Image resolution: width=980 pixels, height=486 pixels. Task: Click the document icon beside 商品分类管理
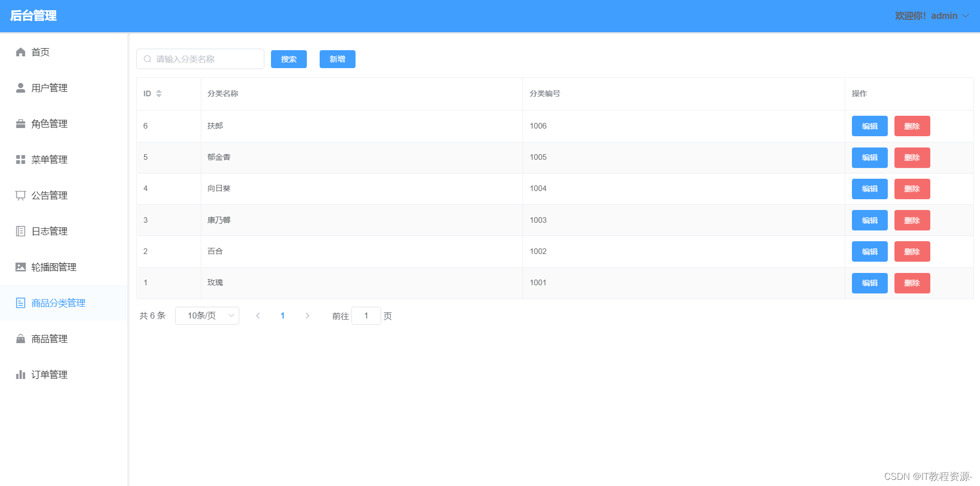[20, 303]
